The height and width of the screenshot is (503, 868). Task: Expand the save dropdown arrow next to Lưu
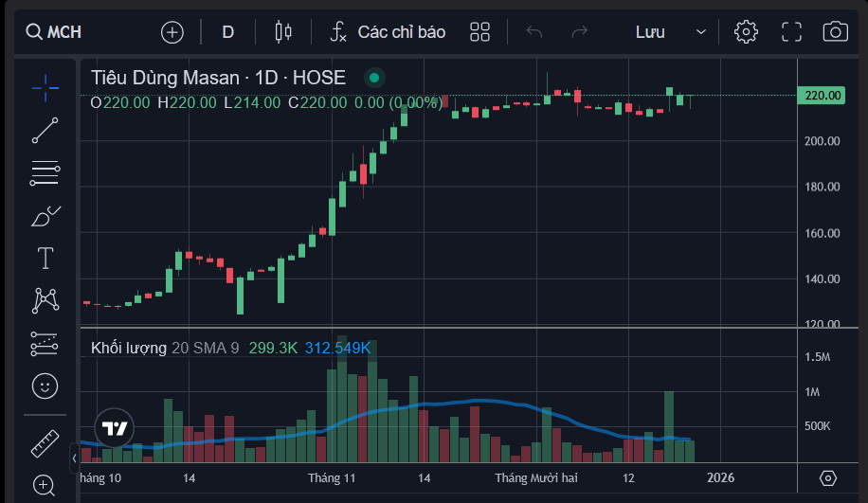click(701, 32)
